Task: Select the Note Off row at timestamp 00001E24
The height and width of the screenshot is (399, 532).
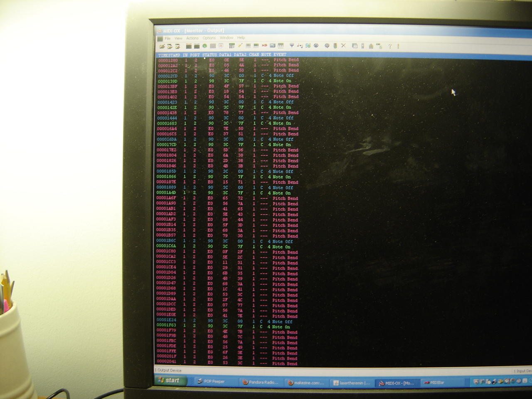Action: tap(225, 321)
